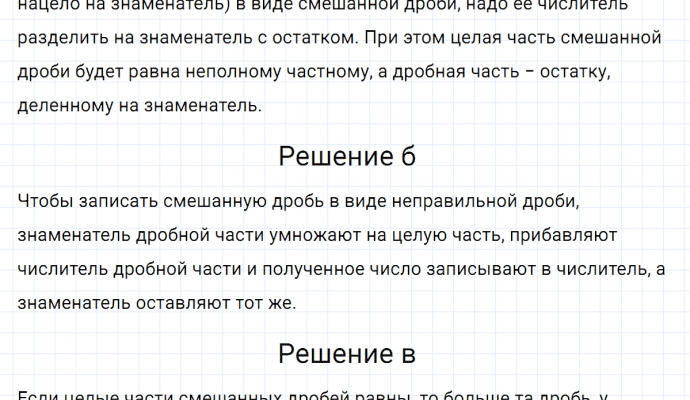Select the word "остатком" in the top paragraph

coord(320,41)
